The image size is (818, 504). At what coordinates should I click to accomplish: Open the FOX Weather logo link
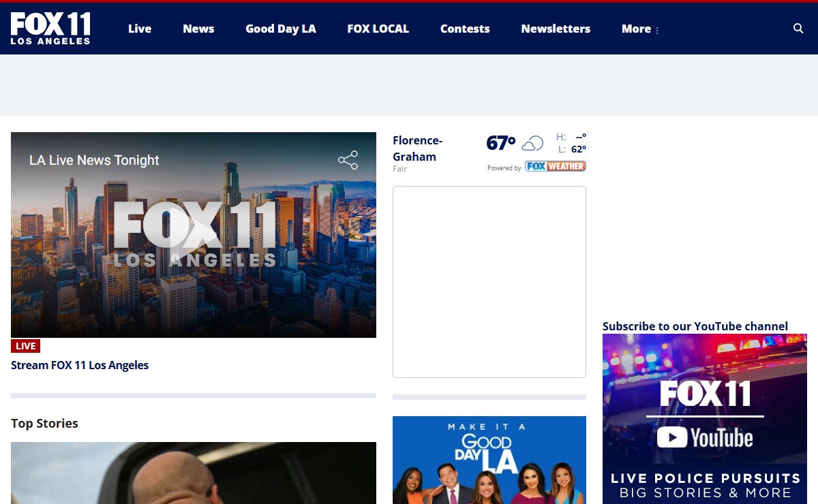tap(556, 166)
